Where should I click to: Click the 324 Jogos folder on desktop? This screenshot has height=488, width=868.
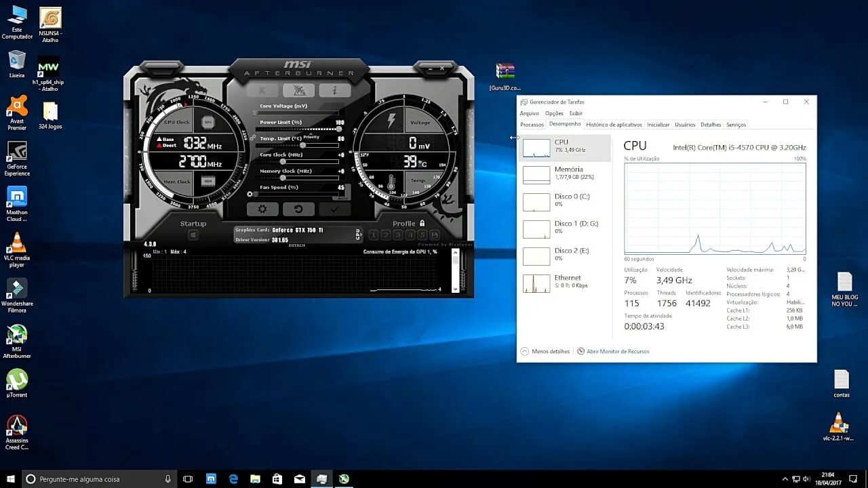pos(50,116)
